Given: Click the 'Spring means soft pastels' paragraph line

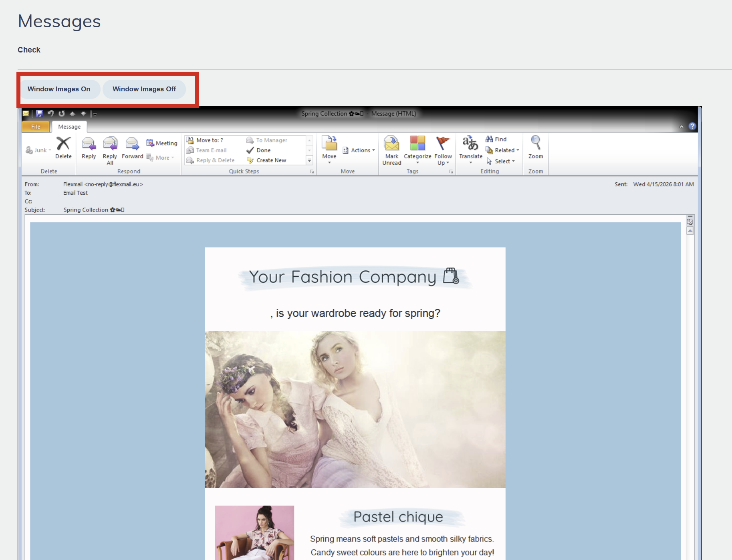Looking at the screenshot, I should pos(402,539).
